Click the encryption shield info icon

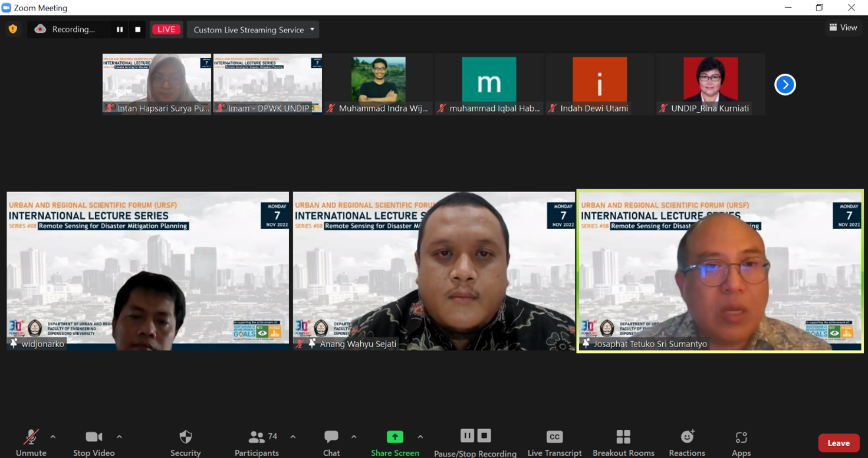pos(13,29)
